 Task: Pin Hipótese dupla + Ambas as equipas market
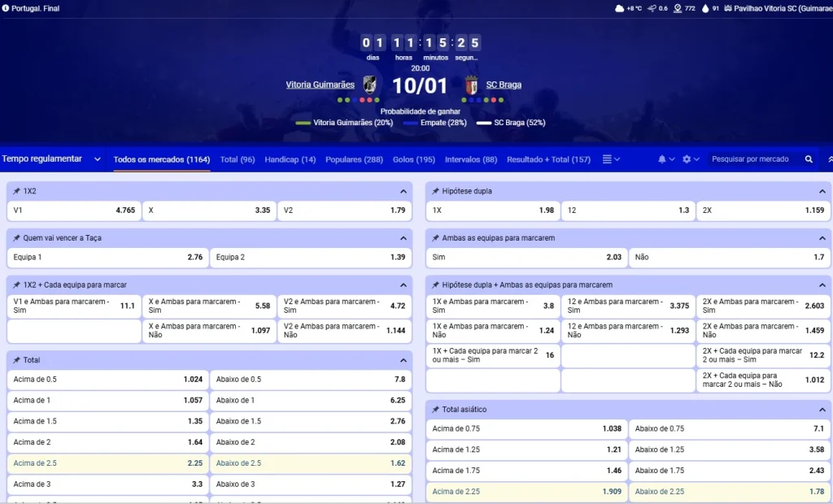coord(436,285)
